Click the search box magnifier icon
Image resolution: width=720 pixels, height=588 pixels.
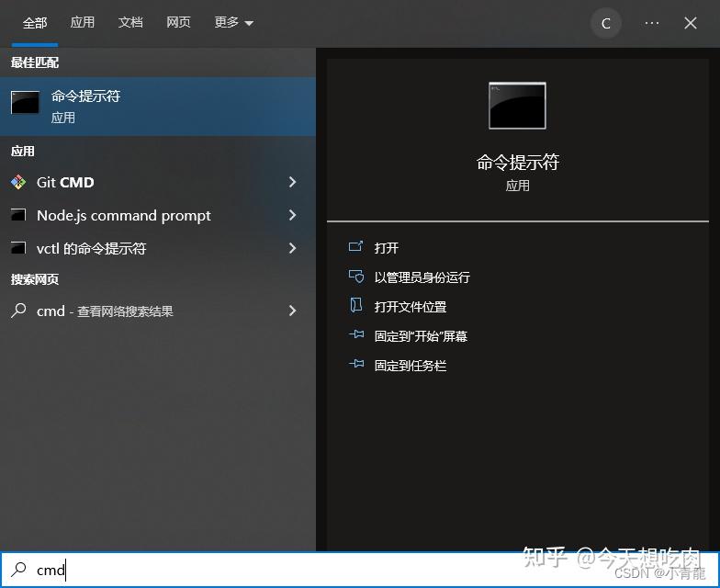(x=18, y=570)
